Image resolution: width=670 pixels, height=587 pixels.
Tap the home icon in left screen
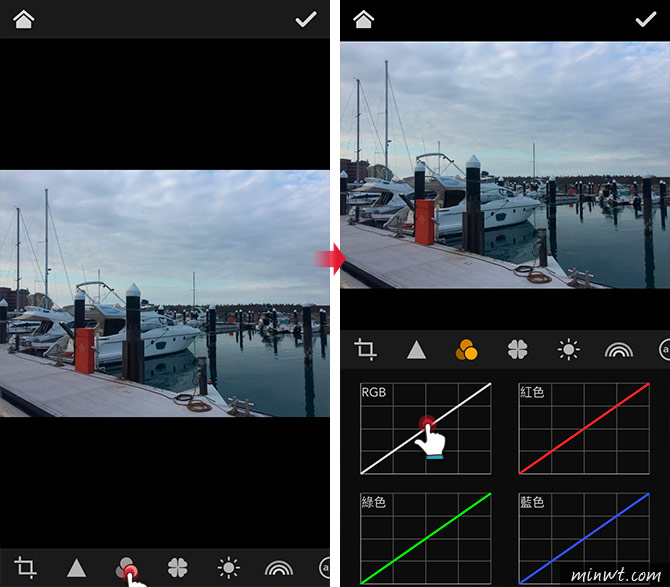(x=24, y=20)
